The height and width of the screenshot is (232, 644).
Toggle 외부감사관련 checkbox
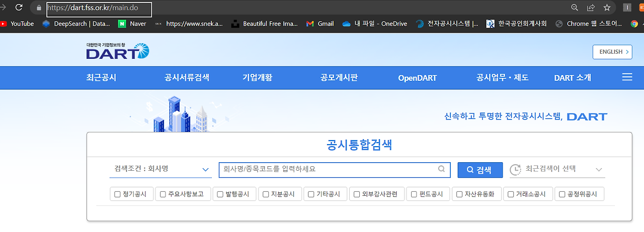[x=357, y=194]
